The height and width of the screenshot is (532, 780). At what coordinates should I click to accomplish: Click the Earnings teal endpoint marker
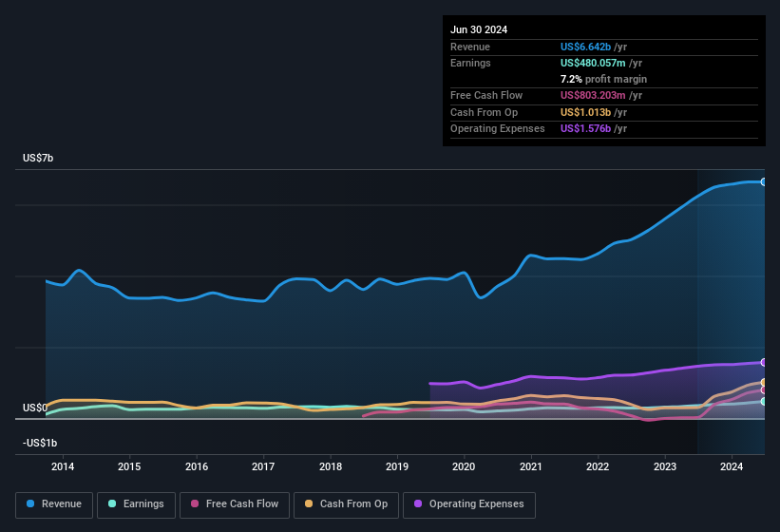(x=764, y=401)
